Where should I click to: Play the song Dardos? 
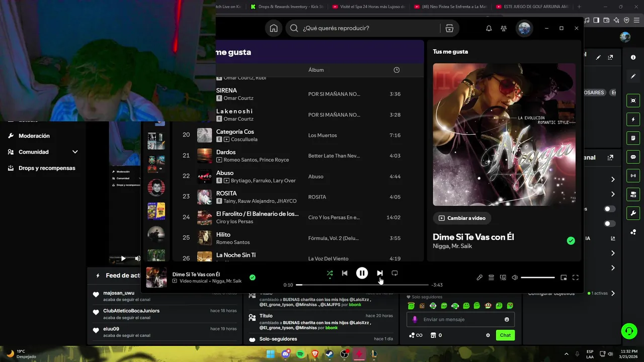pos(226,152)
